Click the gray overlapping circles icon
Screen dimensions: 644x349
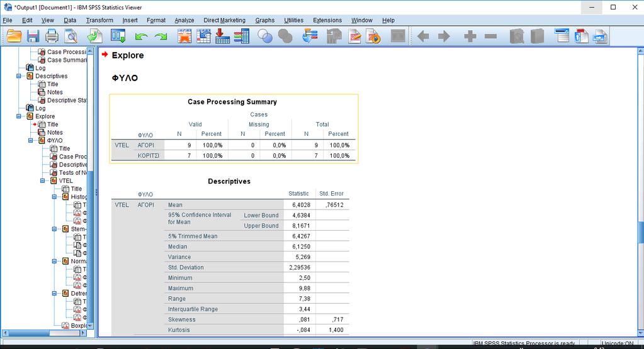point(285,36)
